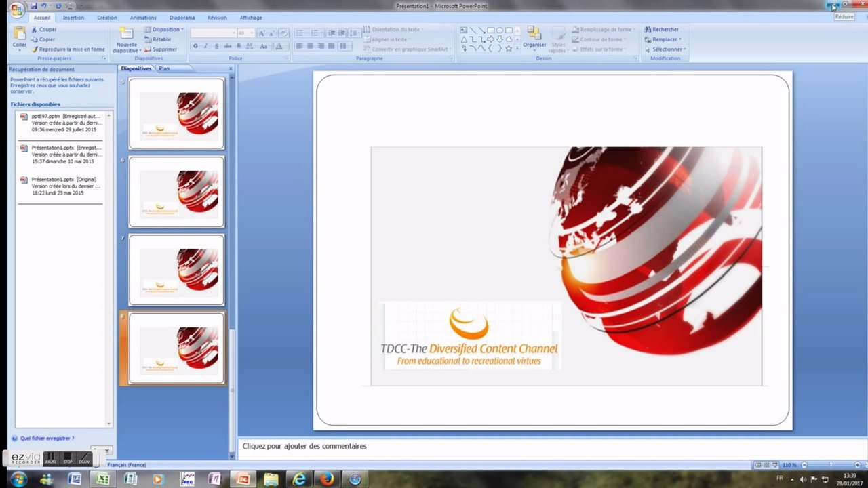
Task: Open the Affichage ribbon tab
Action: point(251,18)
